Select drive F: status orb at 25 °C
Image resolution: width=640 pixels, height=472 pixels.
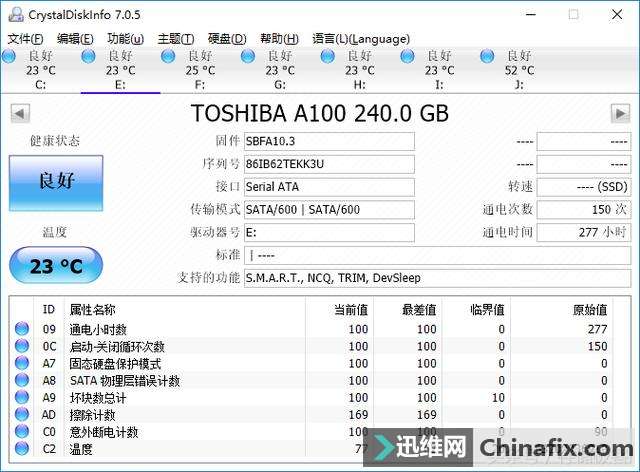(x=168, y=56)
